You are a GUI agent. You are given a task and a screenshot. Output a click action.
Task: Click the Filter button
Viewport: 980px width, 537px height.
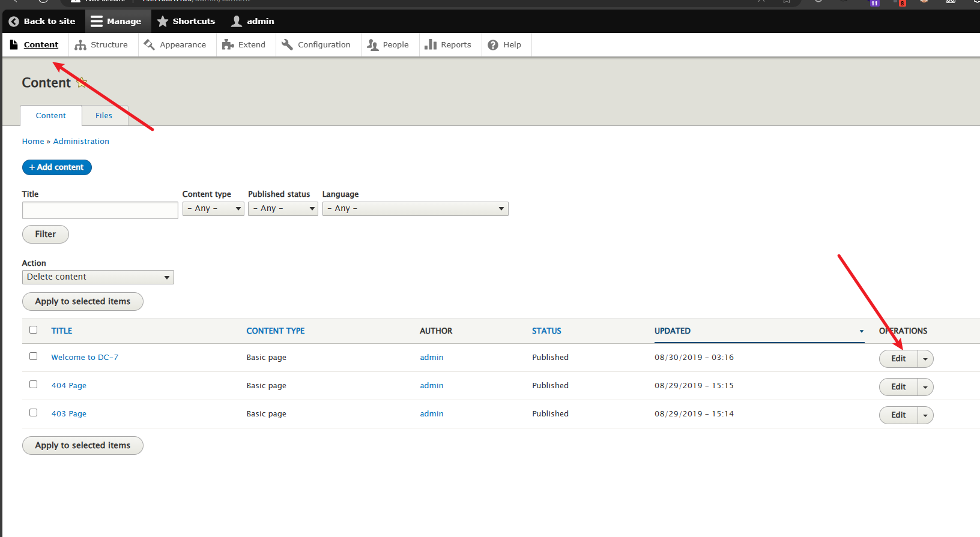click(46, 234)
